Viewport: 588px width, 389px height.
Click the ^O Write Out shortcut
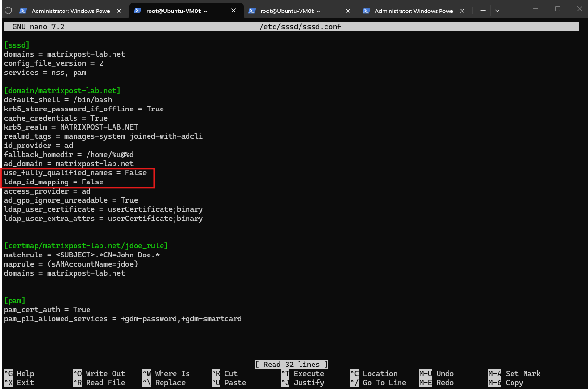(99, 373)
